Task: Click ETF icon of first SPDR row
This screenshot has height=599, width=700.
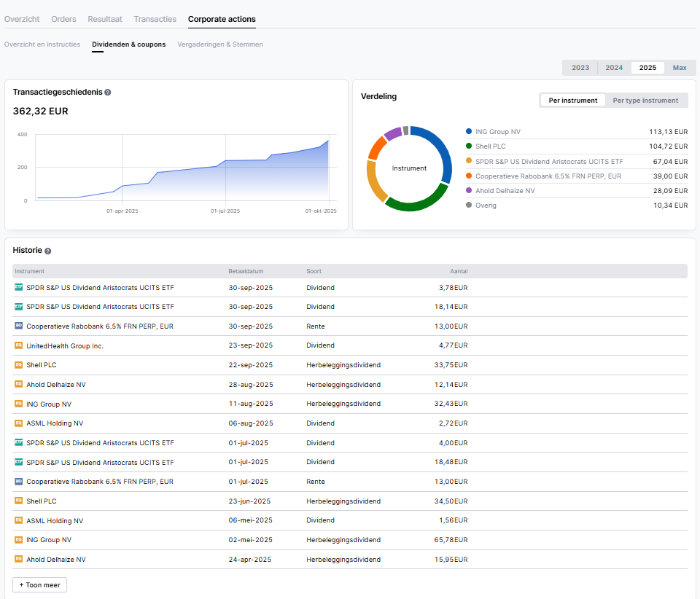Action: [x=19, y=288]
